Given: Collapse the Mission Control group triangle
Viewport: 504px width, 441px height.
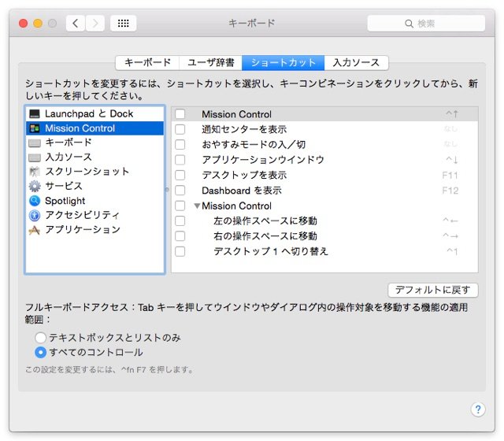Looking at the screenshot, I should pyautogui.click(x=198, y=206).
